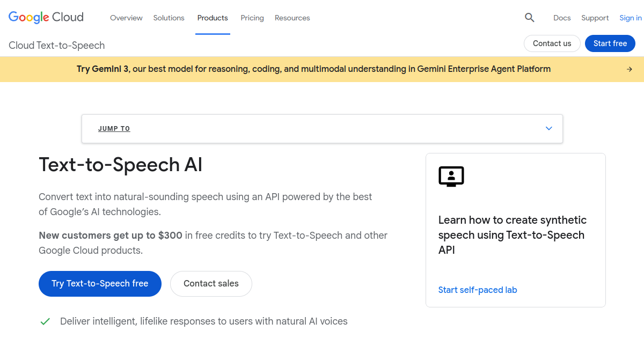Select the Products tab
644x338 pixels.
coord(213,18)
